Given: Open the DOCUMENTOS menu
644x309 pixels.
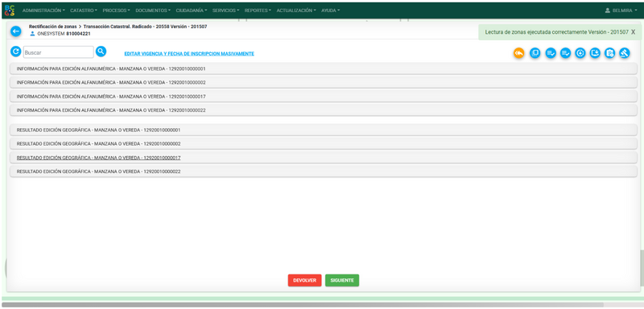Looking at the screenshot, I should click(x=153, y=10).
